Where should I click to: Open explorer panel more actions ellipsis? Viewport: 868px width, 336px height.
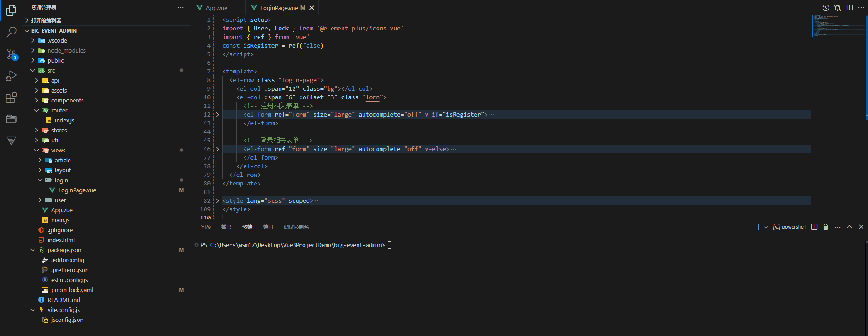point(181,8)
